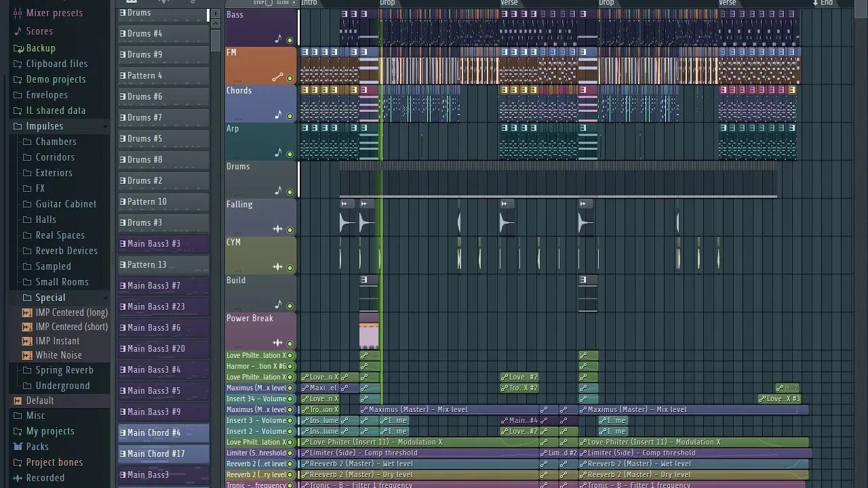Jump to the Intro timeline marker
The height and width of the screenshot is (488, 868).
[309, 3]
